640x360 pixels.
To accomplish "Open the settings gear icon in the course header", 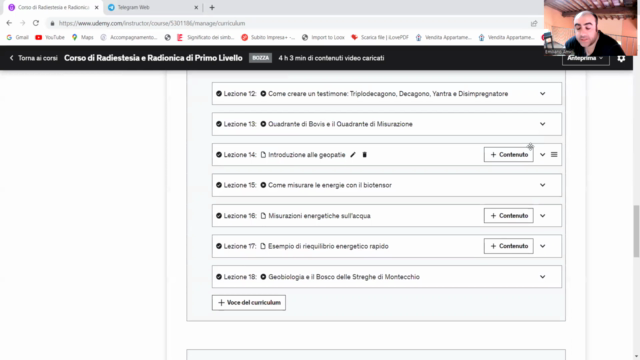I will click(621, 58).
